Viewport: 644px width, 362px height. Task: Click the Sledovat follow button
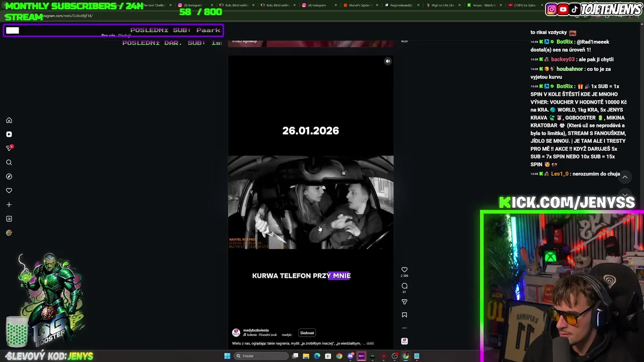(x=307, y=333)
